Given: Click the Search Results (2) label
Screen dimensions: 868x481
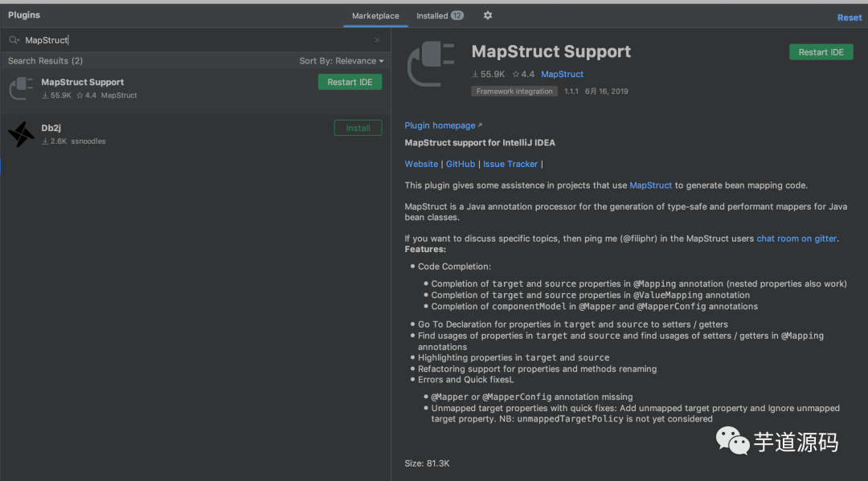Looking at the screenshot, I should coord(45,61).
